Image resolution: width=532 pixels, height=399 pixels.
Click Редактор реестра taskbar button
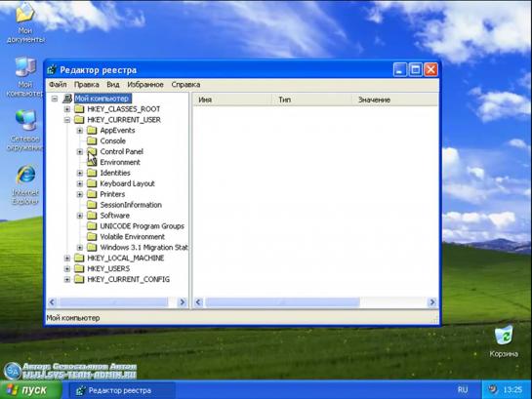[x=121, y=390]
